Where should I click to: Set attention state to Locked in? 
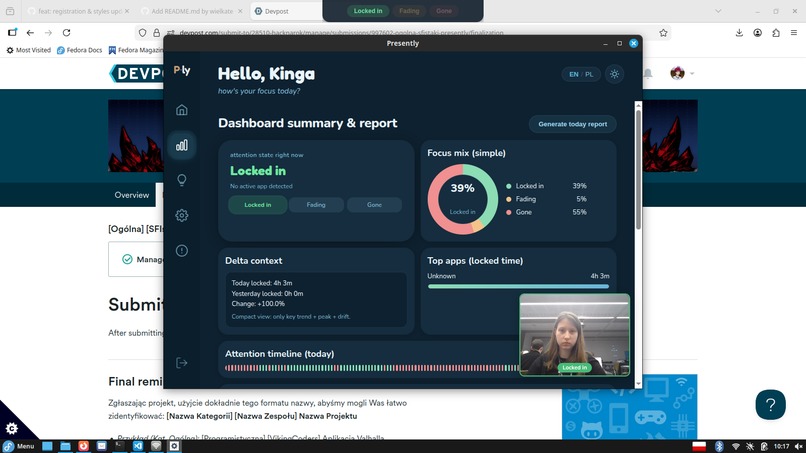(x=258, y=205)
